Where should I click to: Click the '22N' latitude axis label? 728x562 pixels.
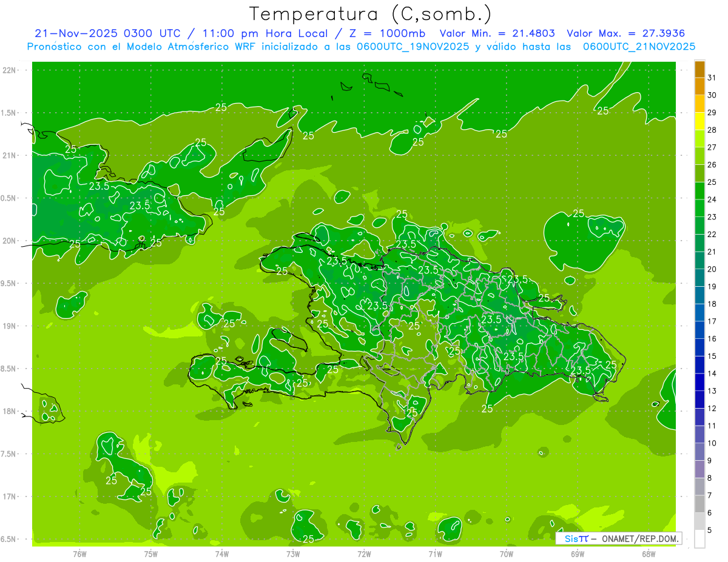point(9,70)
